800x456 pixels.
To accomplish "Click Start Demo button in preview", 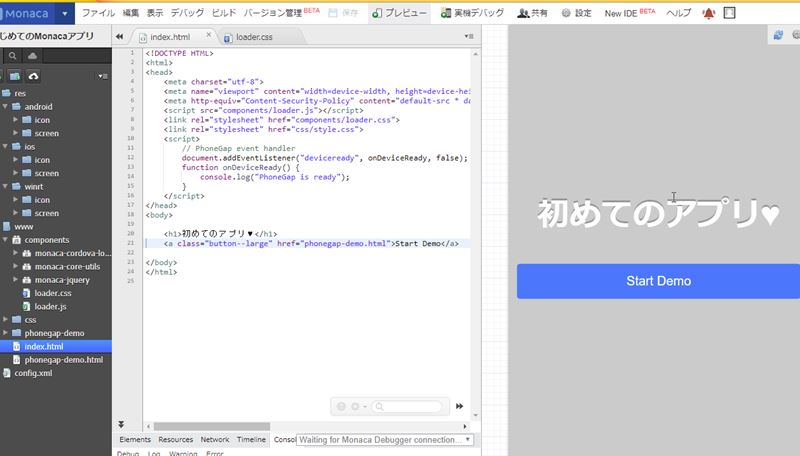I will 658,281.
